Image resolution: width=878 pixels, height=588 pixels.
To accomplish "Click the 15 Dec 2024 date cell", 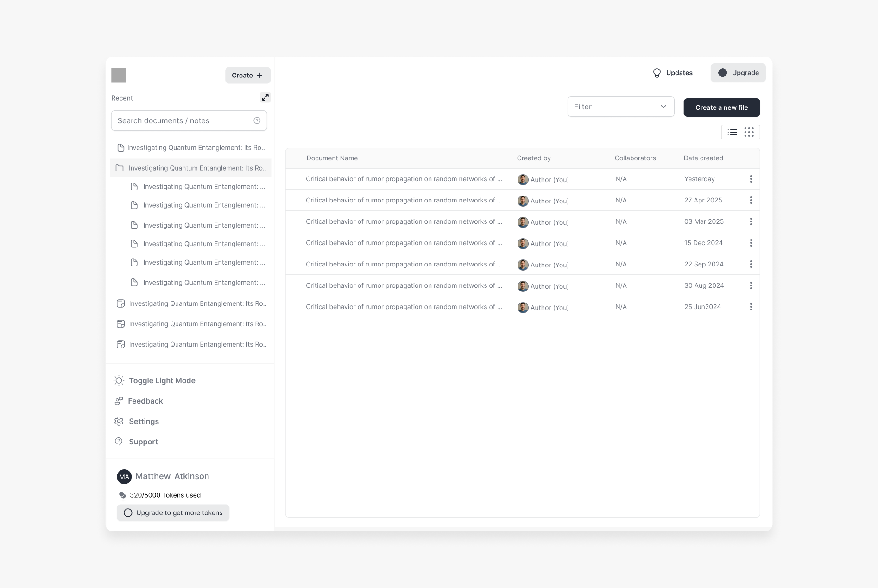I will [703, 243].
